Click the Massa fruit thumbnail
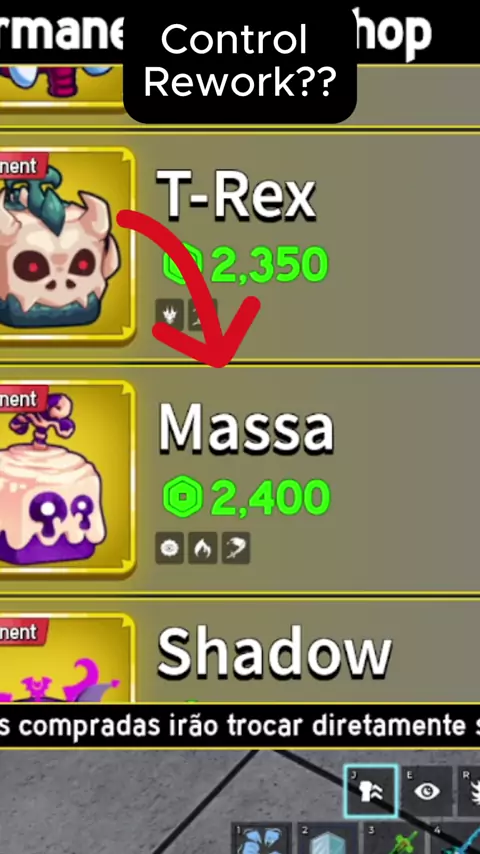Image resolution: width=480 pixels, height=854 pixels. (x=65, y=478)
